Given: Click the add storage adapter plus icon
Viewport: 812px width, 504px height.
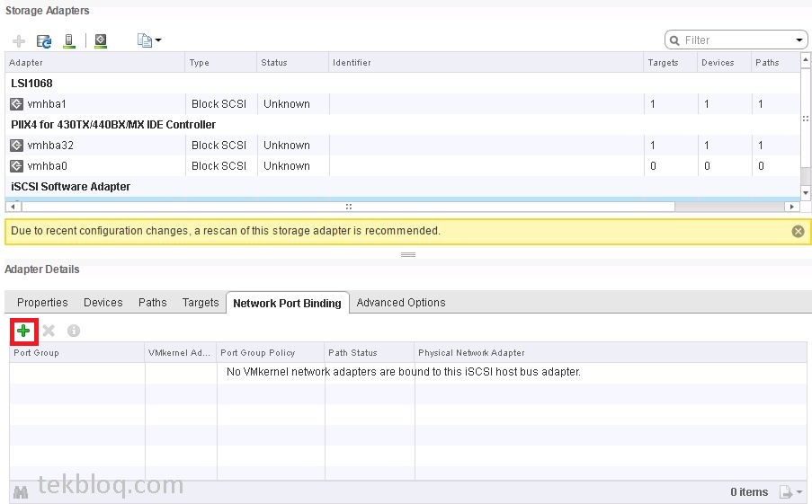Looking at the screenshot, I should click(x=19, y=40).
